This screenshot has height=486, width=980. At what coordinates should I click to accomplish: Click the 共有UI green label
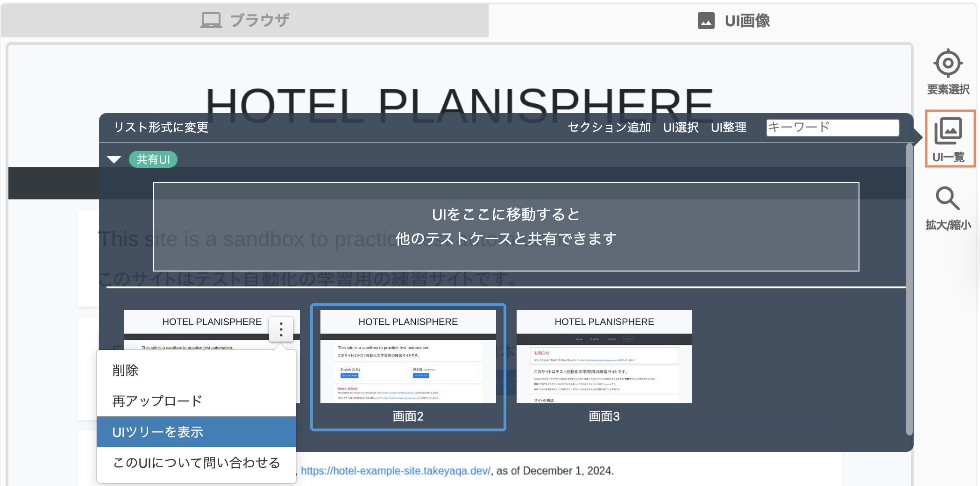(153, 159)
